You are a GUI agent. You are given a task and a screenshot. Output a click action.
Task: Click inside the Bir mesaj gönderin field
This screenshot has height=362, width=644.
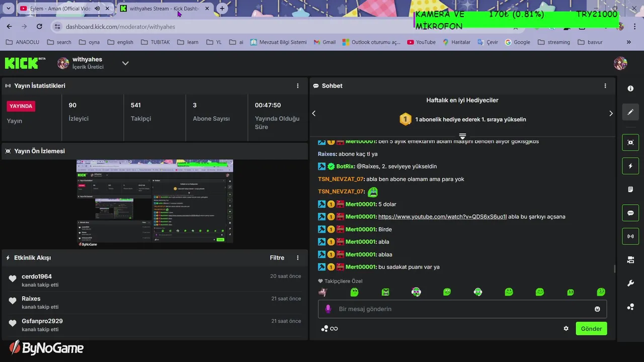pos(462,309)
